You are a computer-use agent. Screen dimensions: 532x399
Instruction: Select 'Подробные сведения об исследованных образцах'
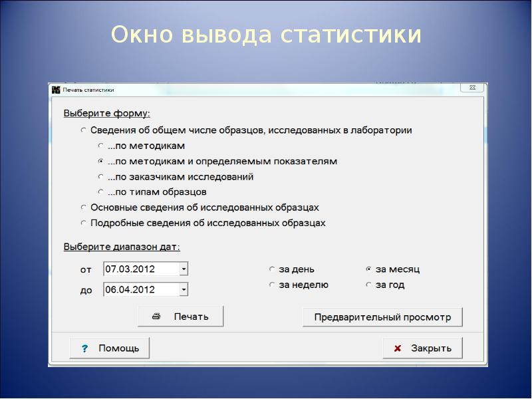pos(83,223)
